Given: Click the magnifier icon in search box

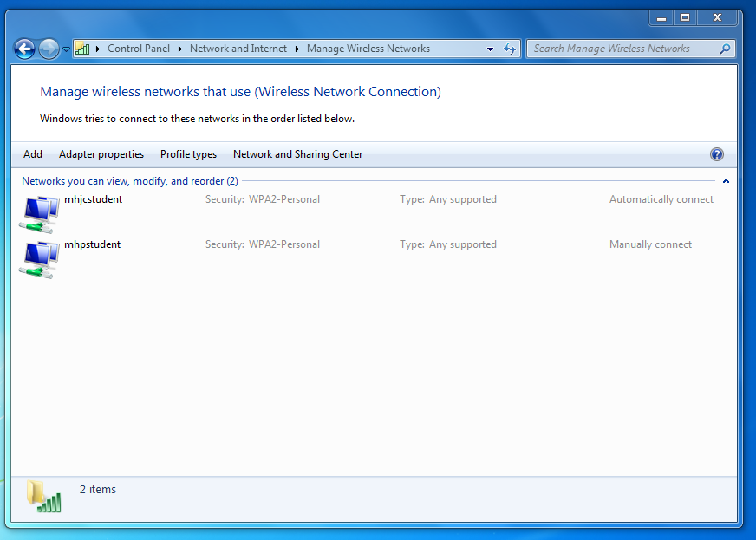Looking at the screenshot, I should tap(725, 49).
